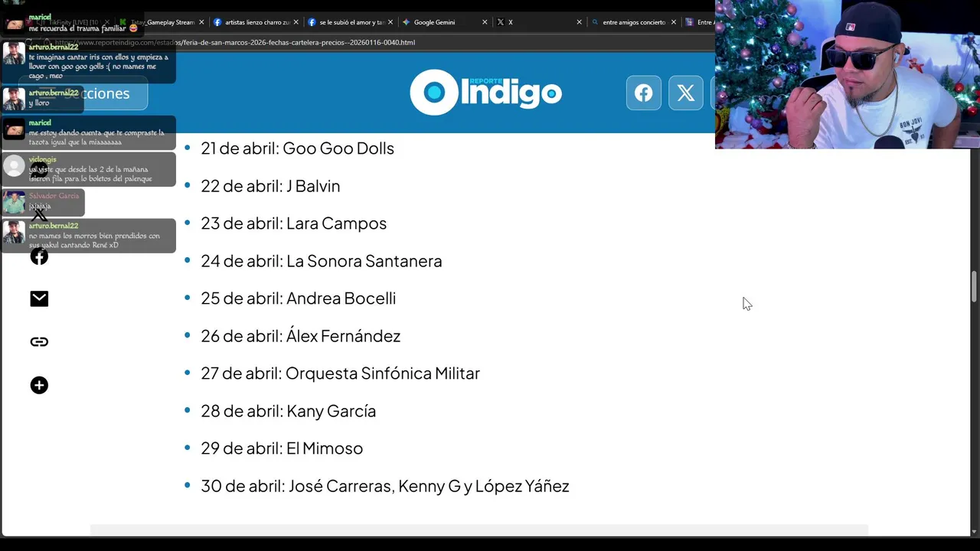Click '29 de abril: El Mimoso'
Image resolution: width=980 pixels, height=551 pixels.
point(282,448)
